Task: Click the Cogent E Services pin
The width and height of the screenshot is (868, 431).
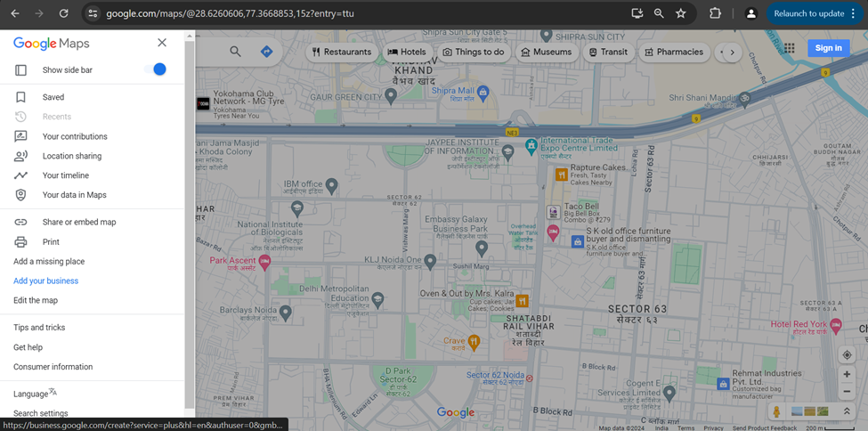Action: 669,394
